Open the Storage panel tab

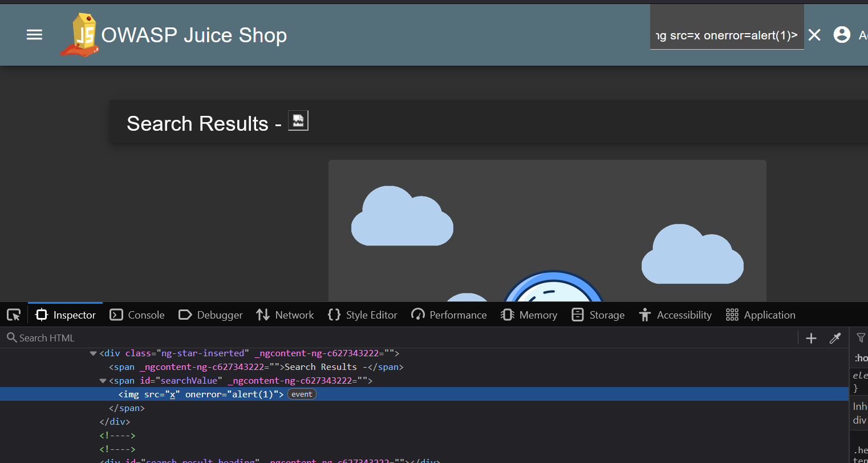598,315
